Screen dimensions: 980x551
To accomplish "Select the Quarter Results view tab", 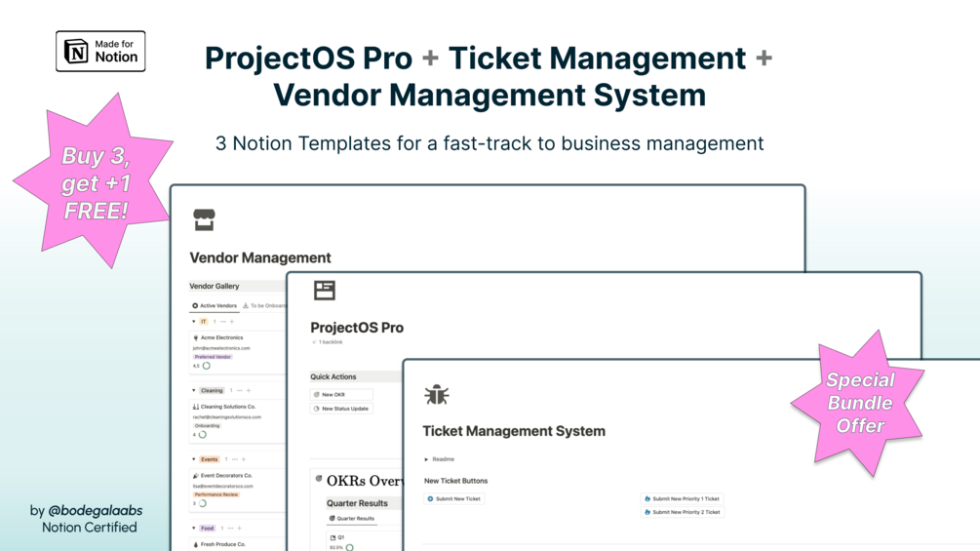I will (352, 519).
